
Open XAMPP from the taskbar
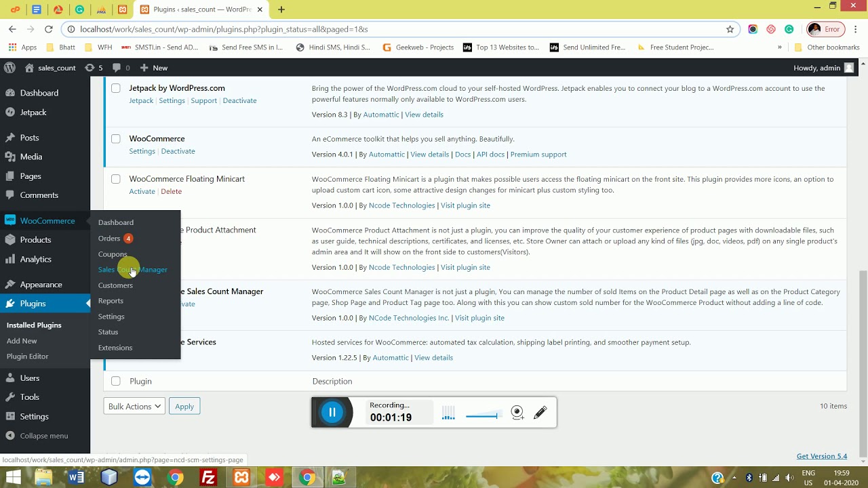coord(241,478)
